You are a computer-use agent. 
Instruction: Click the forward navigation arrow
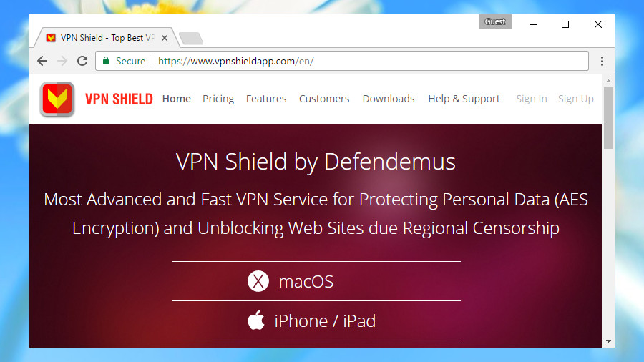[62, 61]
